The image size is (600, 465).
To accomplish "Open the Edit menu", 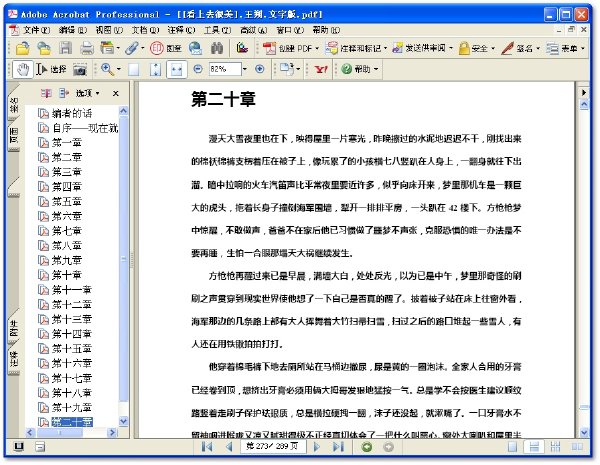I will point(73,30).
